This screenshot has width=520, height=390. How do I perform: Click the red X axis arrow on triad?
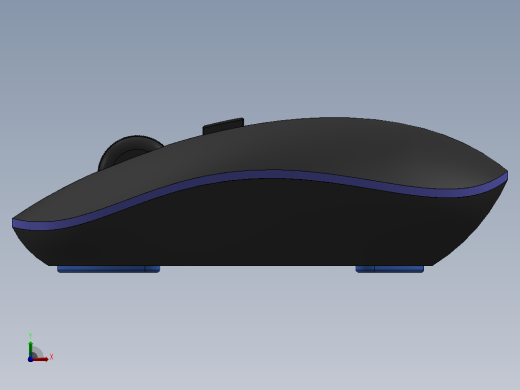(41, 359)
